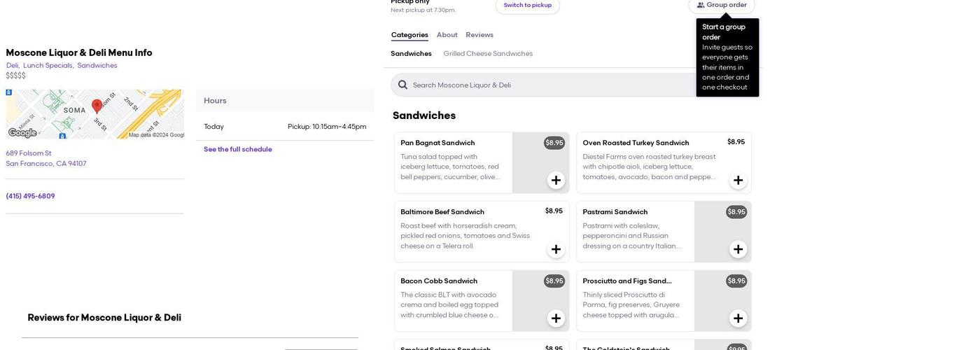
Task: Open the About tab
Action: click(x=447, y=35)
